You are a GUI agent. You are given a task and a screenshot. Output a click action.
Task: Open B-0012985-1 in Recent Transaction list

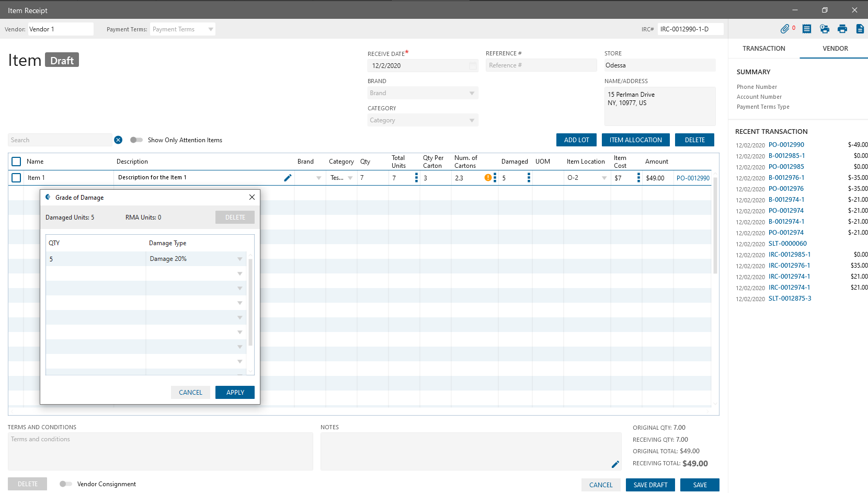point(786,156)
